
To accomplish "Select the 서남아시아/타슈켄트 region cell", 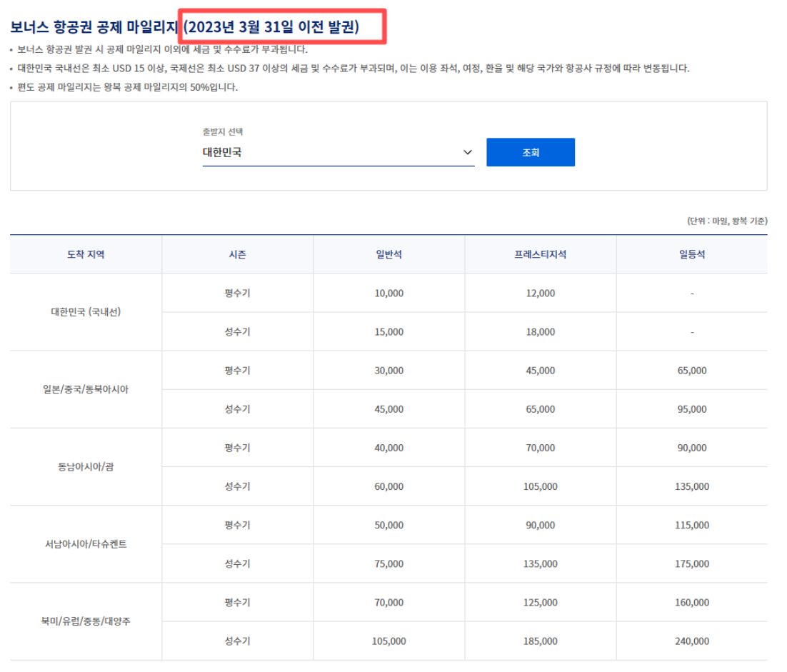I will click(87, 543).
